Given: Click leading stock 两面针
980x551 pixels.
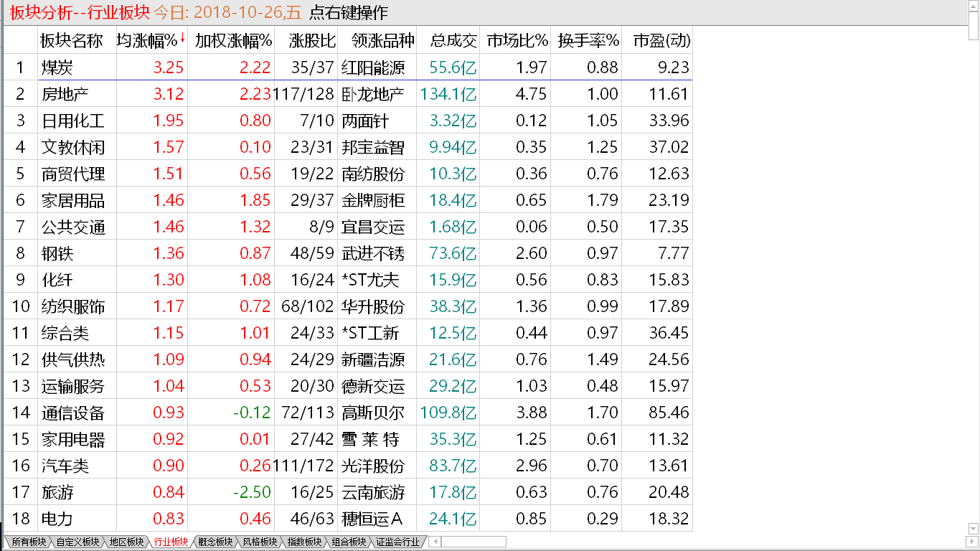Looking at the screenshot, I should pyautogui.click(x=365, y=121).
